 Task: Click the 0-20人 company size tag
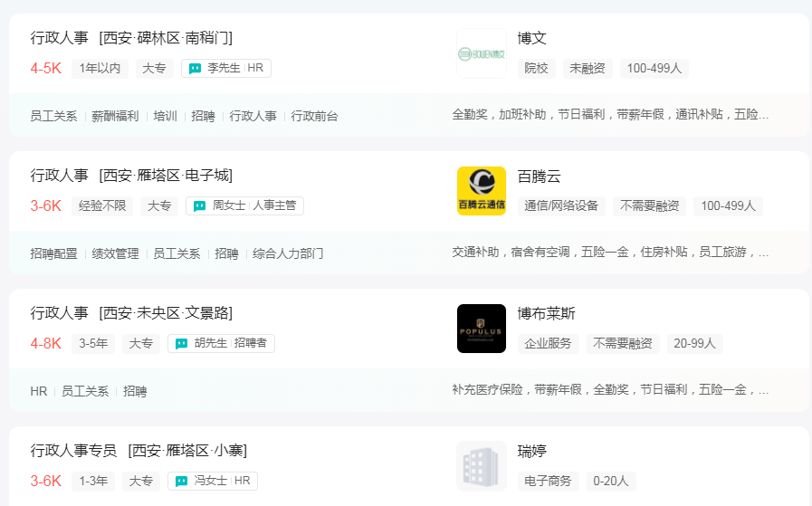click(610, 482)
